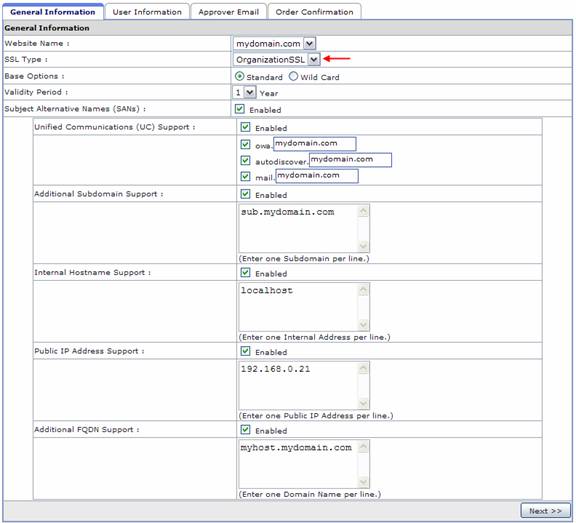Click public IP area scroll up arrow
Viewport: 576px width, 523px height.
363,369
